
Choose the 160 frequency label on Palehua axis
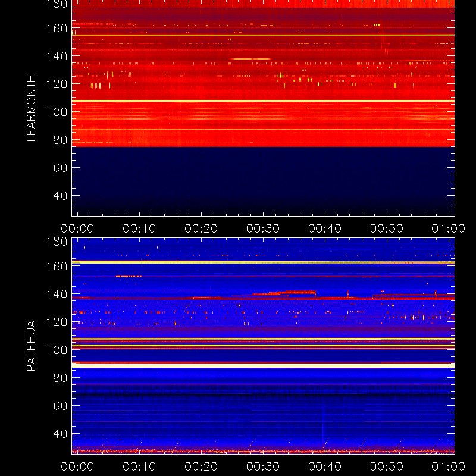point(57,266)
